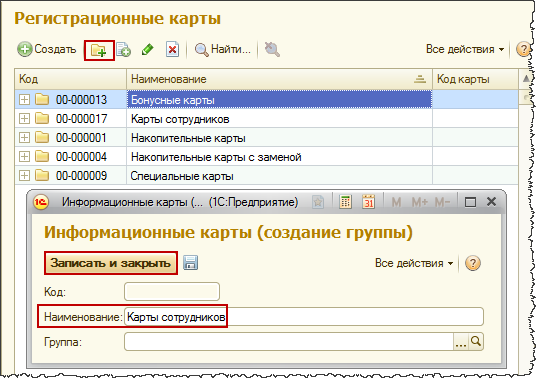
Task: Click the red X delete-mark icon
Action: (x=172, y=50)
